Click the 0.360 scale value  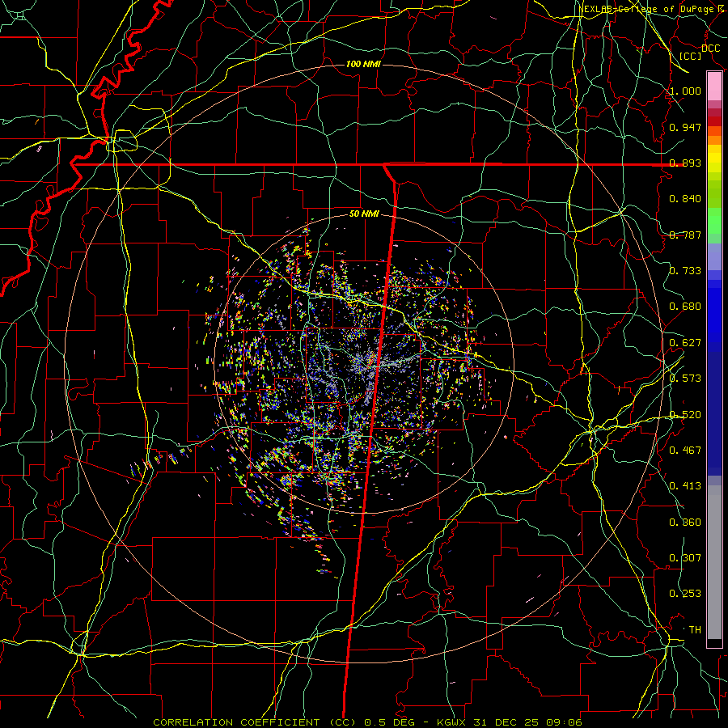[685, 523]
